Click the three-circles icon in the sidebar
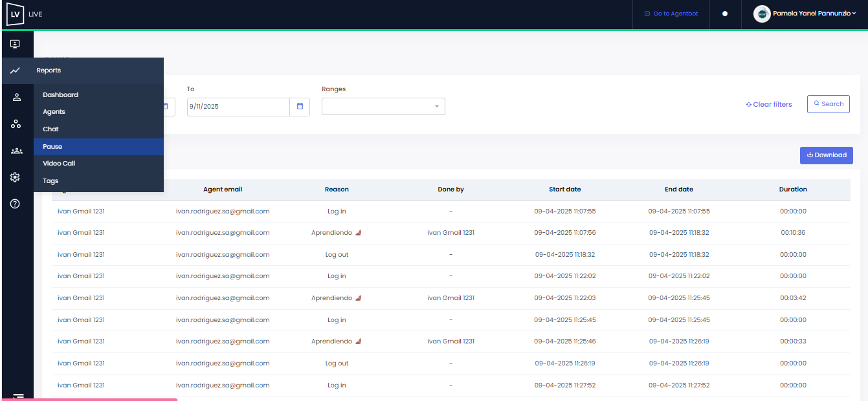Image resolution: width=868 pixels, height=401 pixels. tap(16, 124)
